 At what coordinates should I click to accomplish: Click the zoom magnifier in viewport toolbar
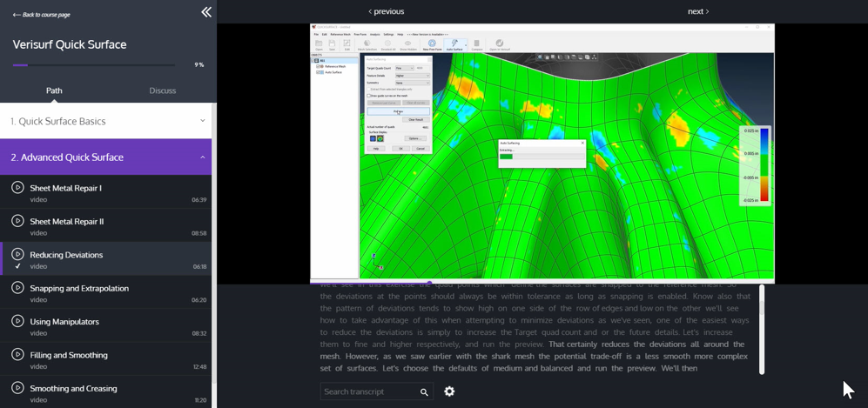[x=540, y=57]
